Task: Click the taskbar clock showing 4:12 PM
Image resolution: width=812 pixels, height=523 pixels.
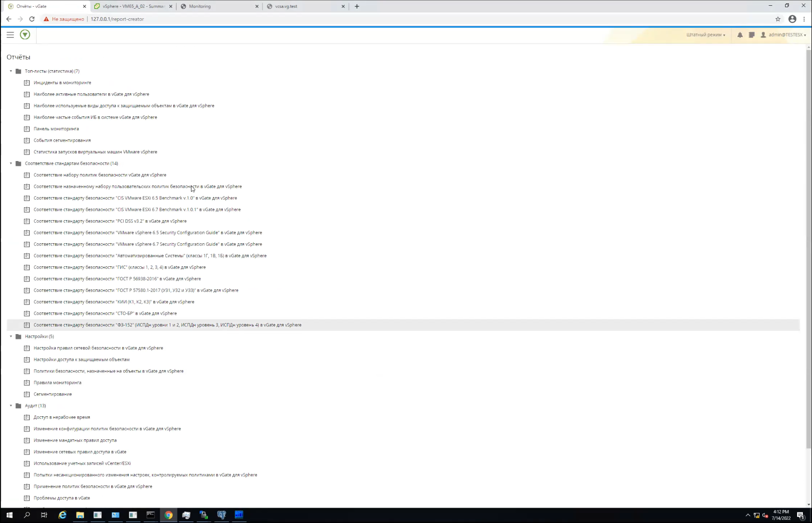Action: click(x=781, y=515)
